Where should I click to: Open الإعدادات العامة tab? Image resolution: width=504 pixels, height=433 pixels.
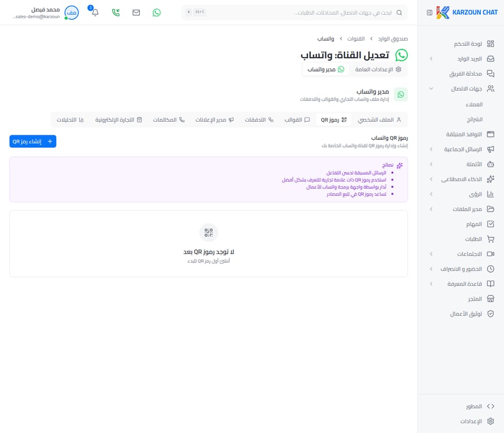point(378,69)
